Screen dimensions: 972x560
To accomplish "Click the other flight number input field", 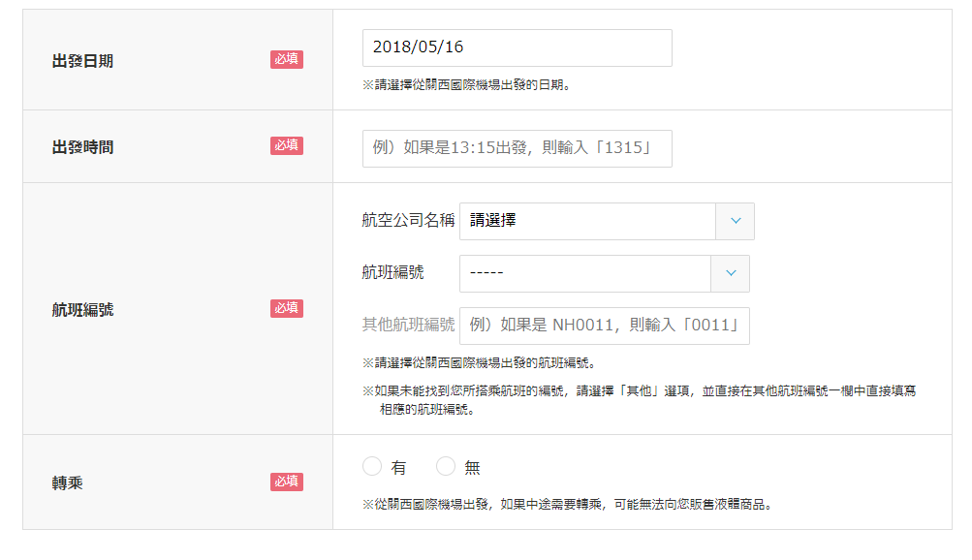I will coord(604,326).
